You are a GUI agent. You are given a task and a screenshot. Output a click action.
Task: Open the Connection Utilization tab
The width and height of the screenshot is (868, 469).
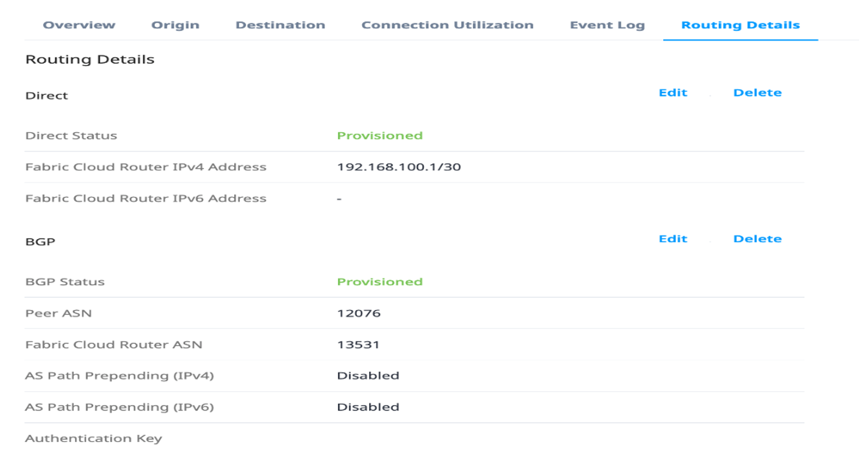tap(447, 25)
